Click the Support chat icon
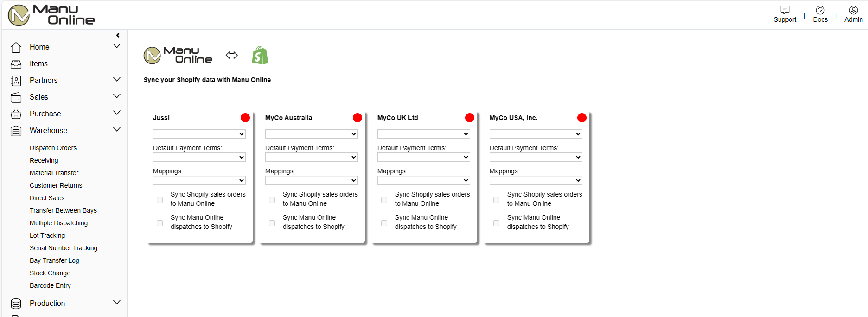Screen dimensions: 868x317 [x=785, y=10]
